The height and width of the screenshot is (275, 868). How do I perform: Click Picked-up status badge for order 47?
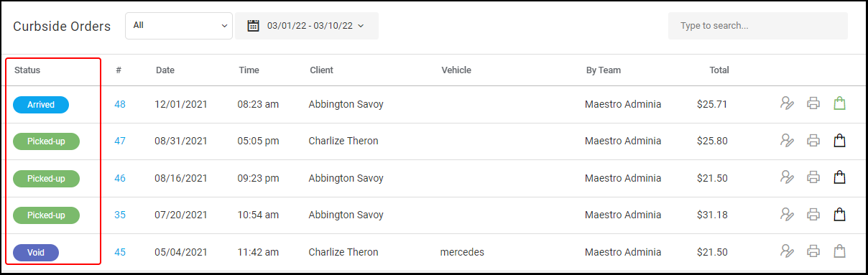click(46, 141)
